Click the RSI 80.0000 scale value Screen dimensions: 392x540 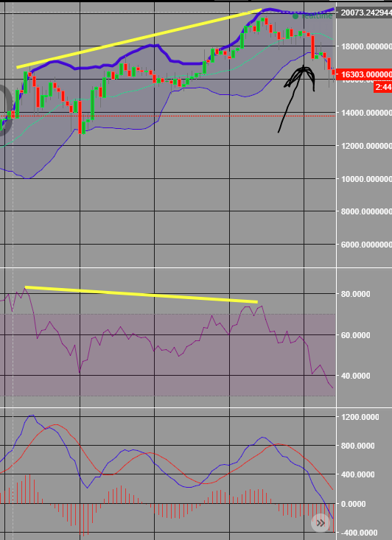(x=355, y=294)
